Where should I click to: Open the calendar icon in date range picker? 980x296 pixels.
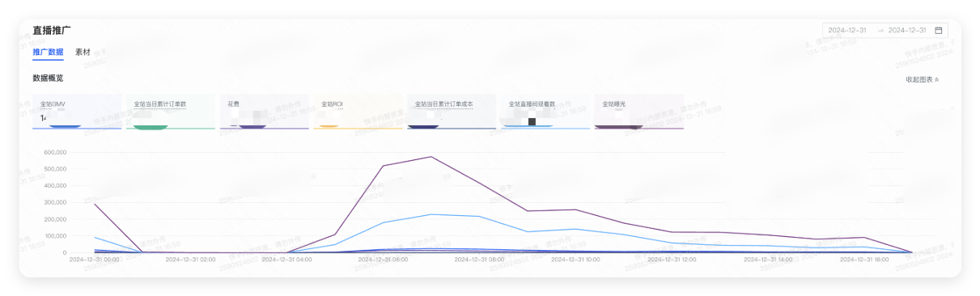click(939, 30)
